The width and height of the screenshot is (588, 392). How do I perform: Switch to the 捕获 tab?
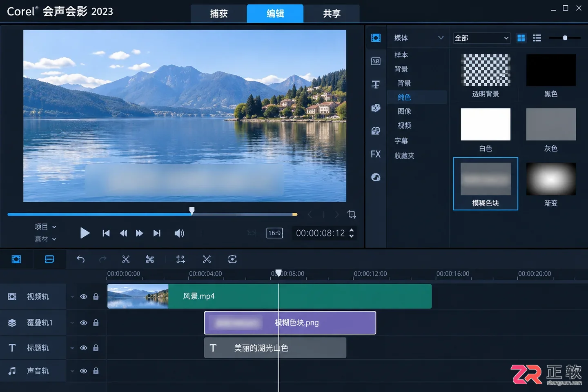[x=218, y=13]
